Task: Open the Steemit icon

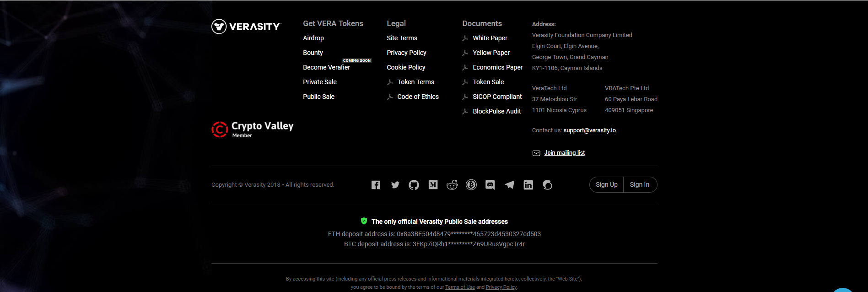Action: click(547, 185)
